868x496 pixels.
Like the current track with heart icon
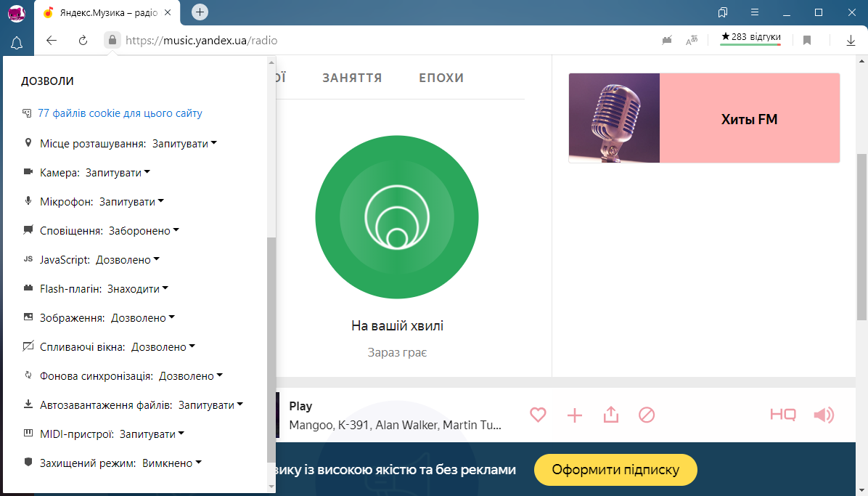point(538,415)
